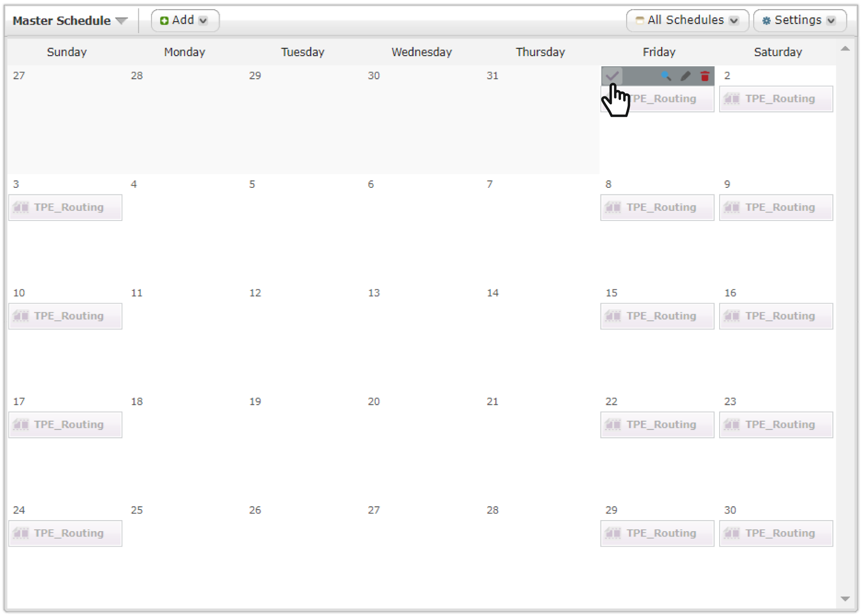Click the green plus icon in Add button
861x616 pixels.
point(164,21)
